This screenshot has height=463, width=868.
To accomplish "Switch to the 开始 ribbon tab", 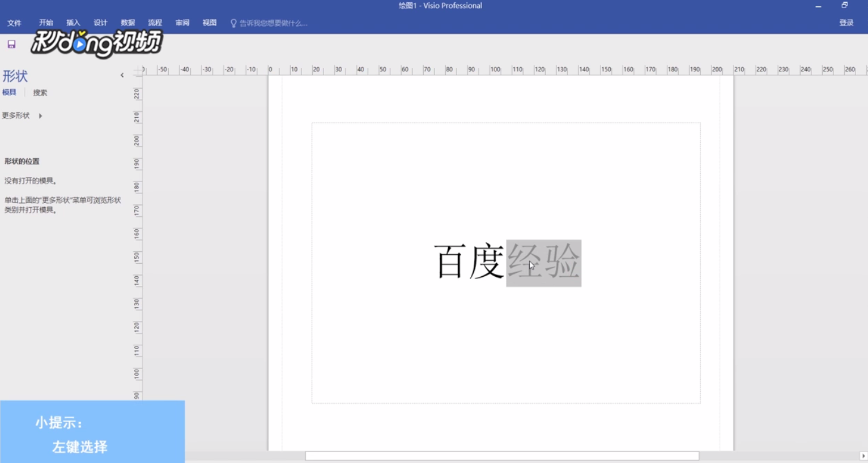I will click(46, 23).
